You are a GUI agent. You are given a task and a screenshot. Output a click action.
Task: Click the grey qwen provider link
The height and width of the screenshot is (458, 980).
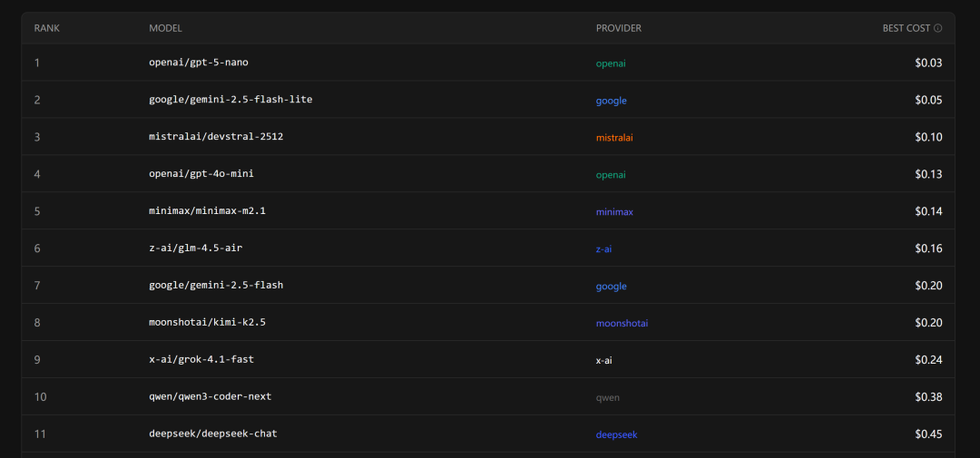pos(608,398)
